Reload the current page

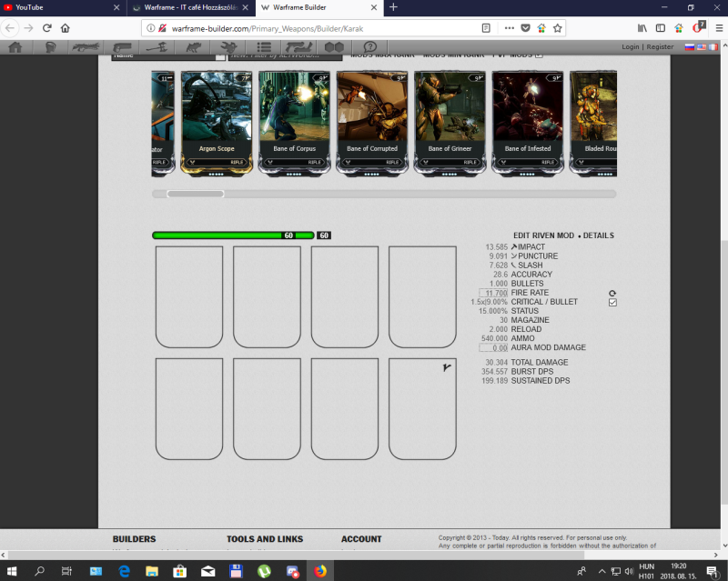coord(47,28)
